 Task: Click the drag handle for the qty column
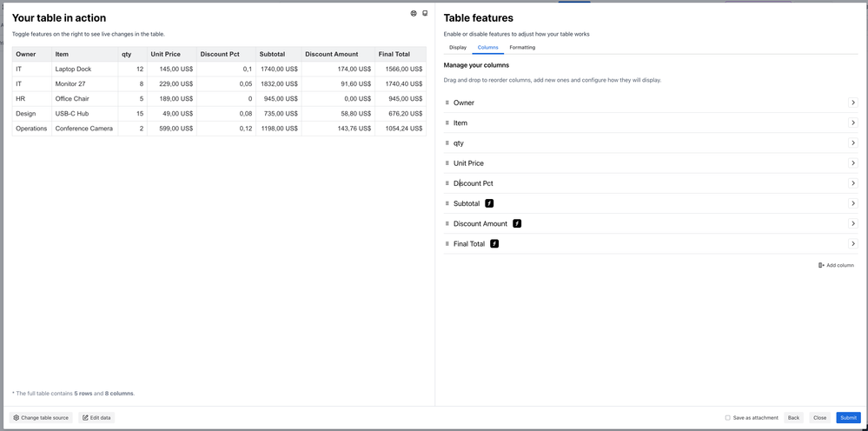(447, 143)
